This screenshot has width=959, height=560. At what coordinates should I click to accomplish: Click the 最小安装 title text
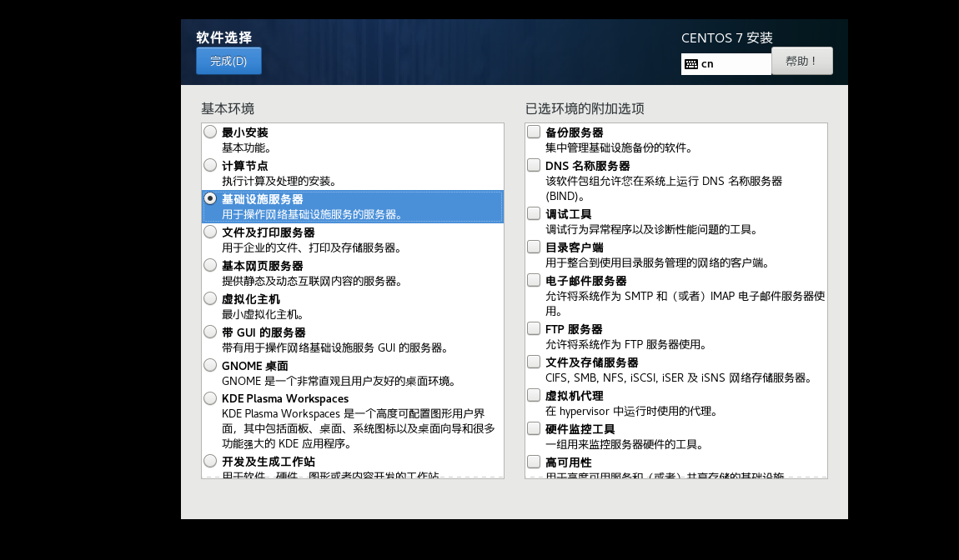(244, 132)
